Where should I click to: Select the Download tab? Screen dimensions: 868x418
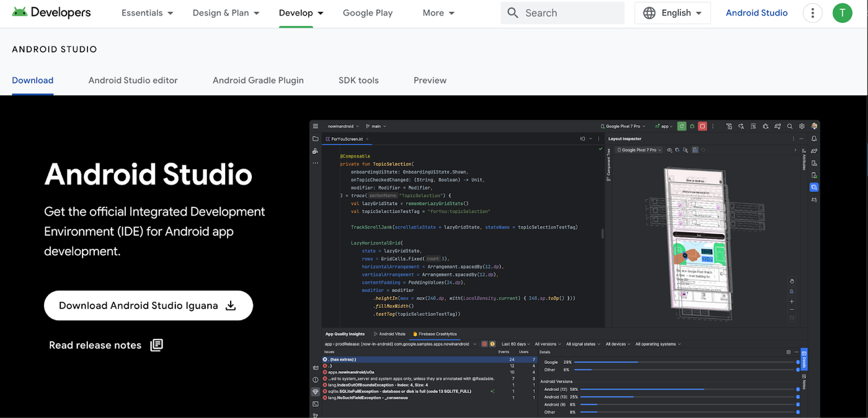pyautogui.click(x=33, y=81)
